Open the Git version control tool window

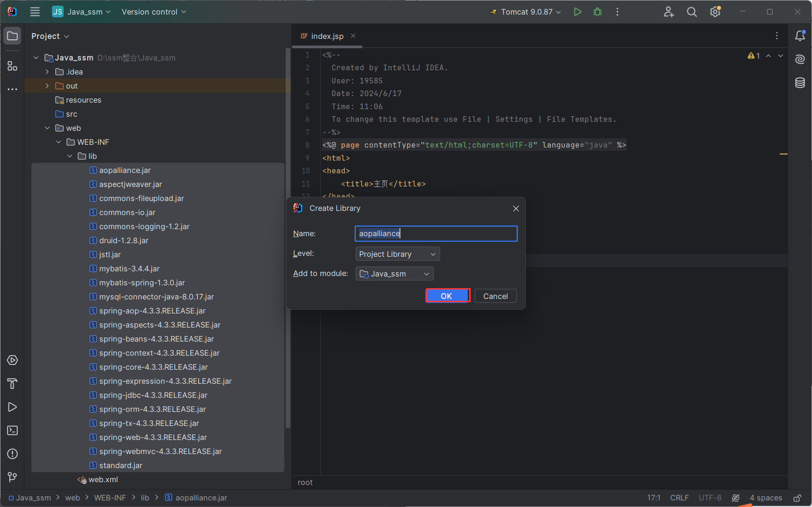tap(13, 477)
